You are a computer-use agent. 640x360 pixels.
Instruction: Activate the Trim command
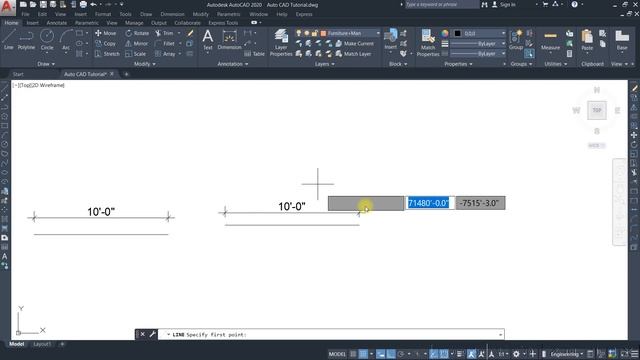pos(164,33)
